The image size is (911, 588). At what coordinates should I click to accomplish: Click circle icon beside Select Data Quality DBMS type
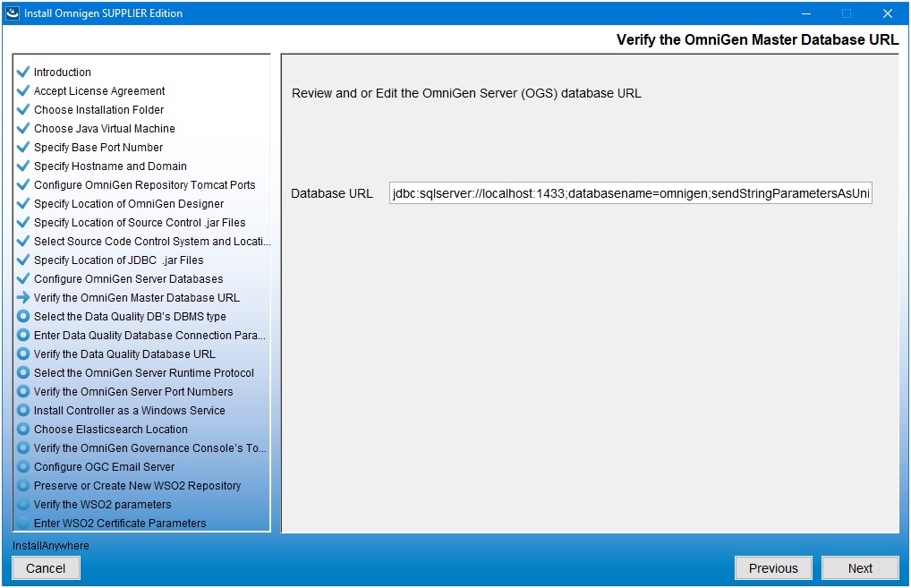pos(23,316)
